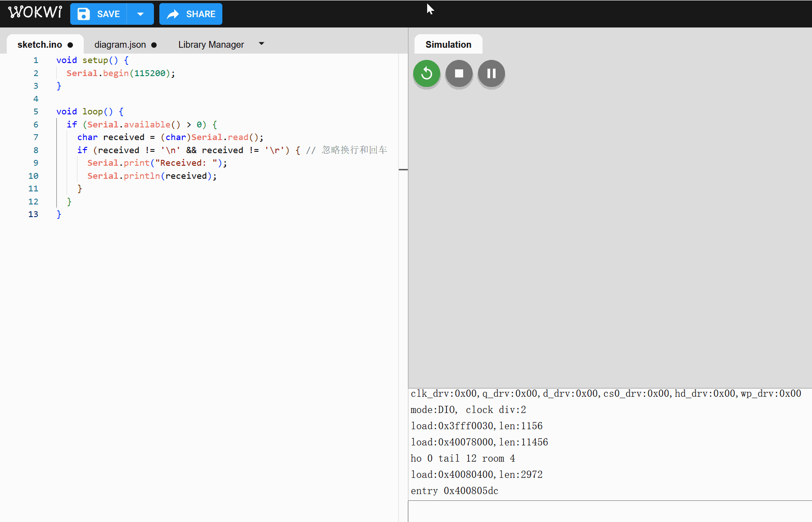
Task: Click the 'char received' declaration line
Action: coord(170,137)
